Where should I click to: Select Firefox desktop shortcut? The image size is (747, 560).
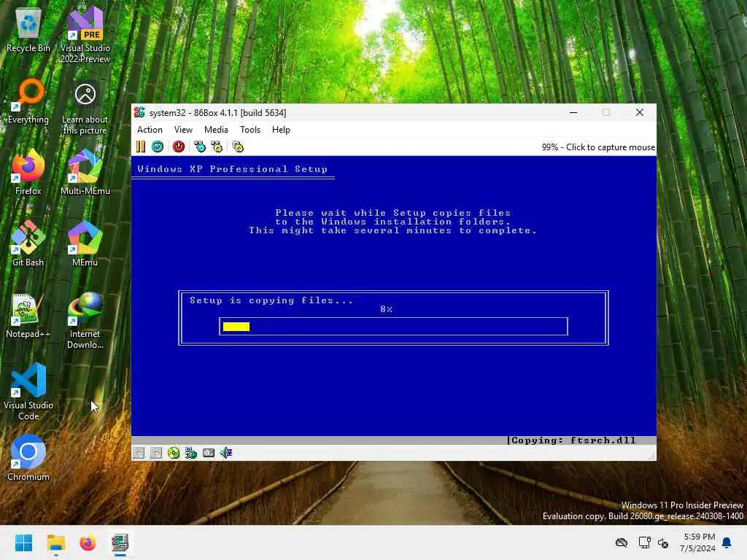28,173
